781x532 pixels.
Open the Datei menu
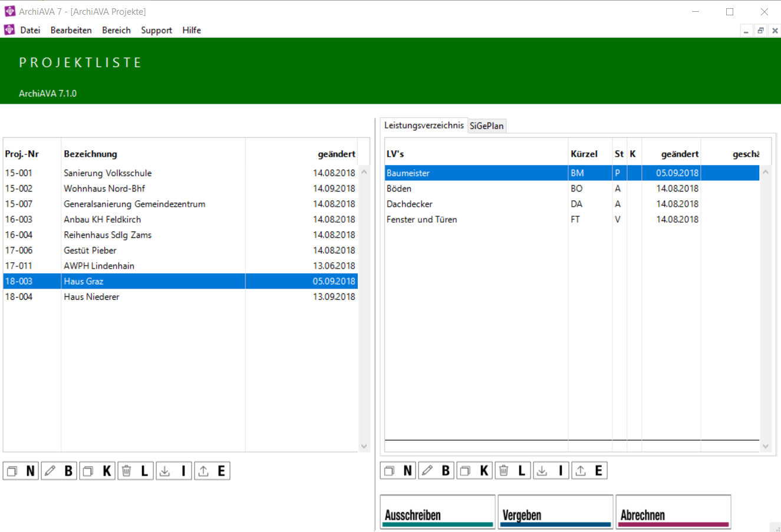pyautogui.click(x=30, y=30)
